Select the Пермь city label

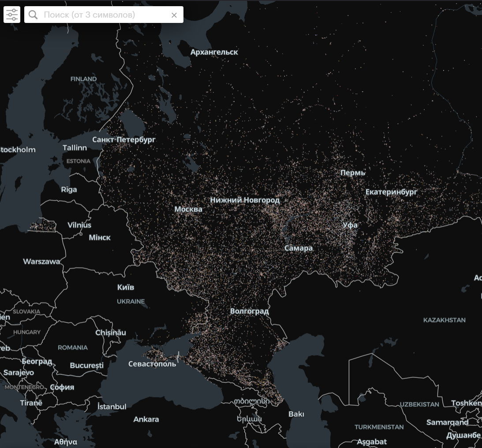pos(353,173)
